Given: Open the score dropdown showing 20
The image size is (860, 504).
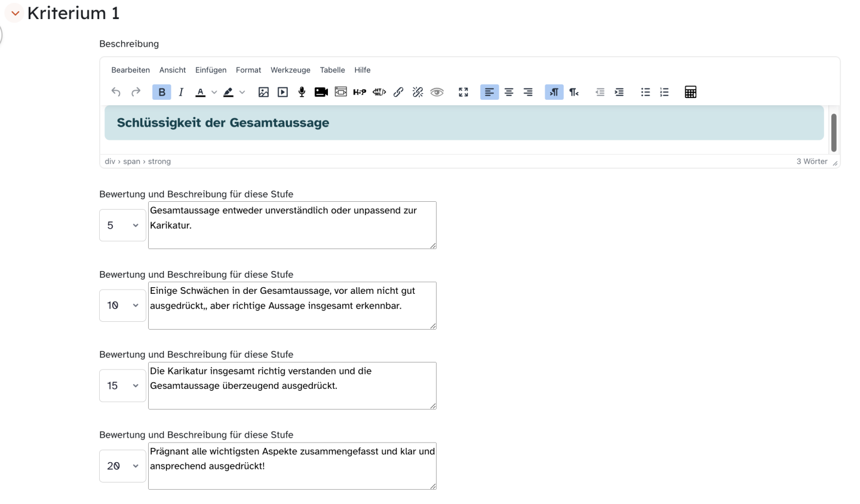Looking at the screenshot, I should coord(122,466).
